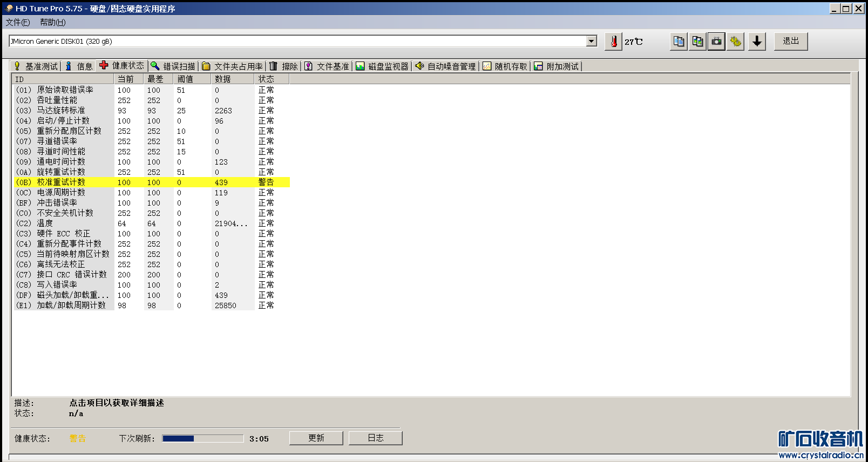This screenshot has width=868, height=462.
Task: Switch to the 信息 tab
Action: 79,66
